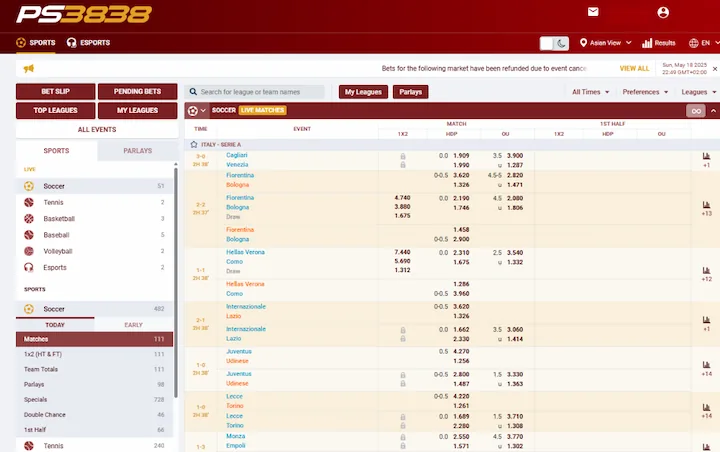The height and width of the screenshot is (452, 720).
Task: Open the user account profile icon
Action: coord(663,12)
